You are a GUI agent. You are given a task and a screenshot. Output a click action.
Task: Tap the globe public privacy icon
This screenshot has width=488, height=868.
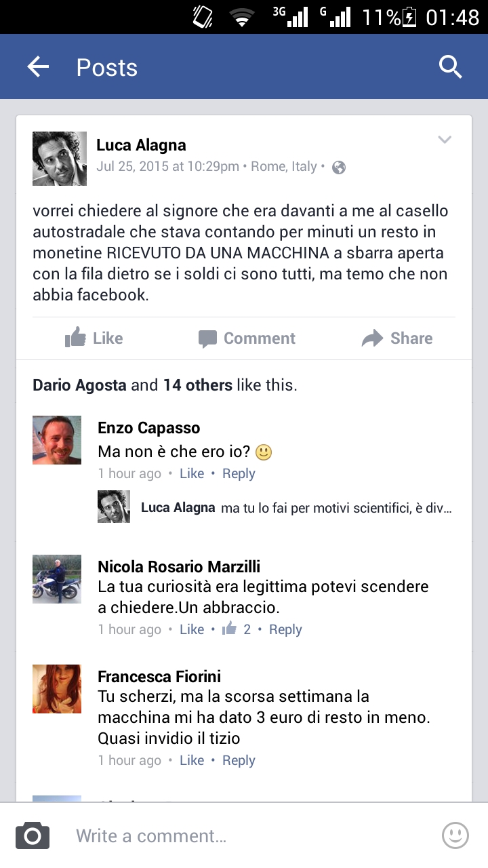coord(339,167)
